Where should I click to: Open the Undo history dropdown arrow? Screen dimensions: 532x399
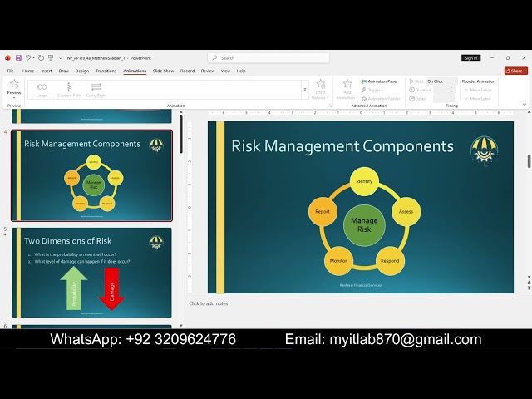click(x=33, y=58)
